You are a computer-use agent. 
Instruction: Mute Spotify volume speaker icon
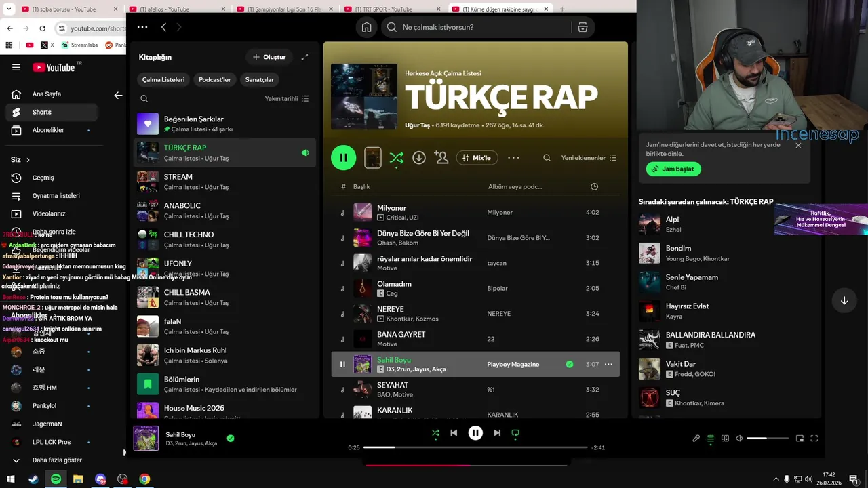739,439
